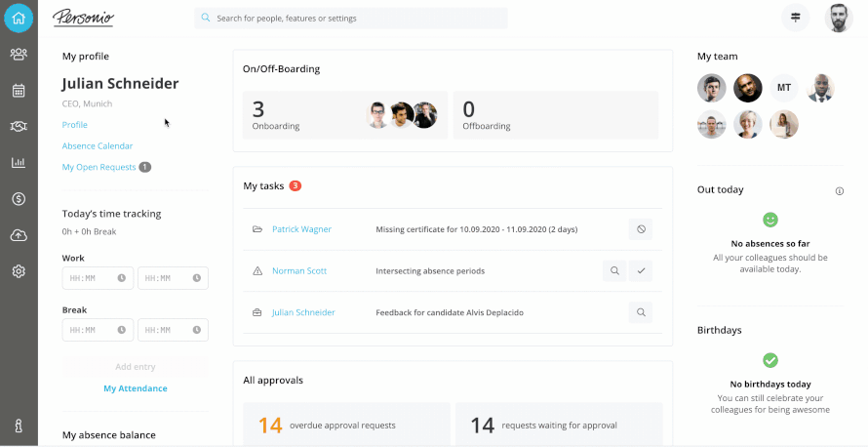Open the Settings gear icon in sidebar
Viewport: 868px width, 447px height.
tap(19, 271)
